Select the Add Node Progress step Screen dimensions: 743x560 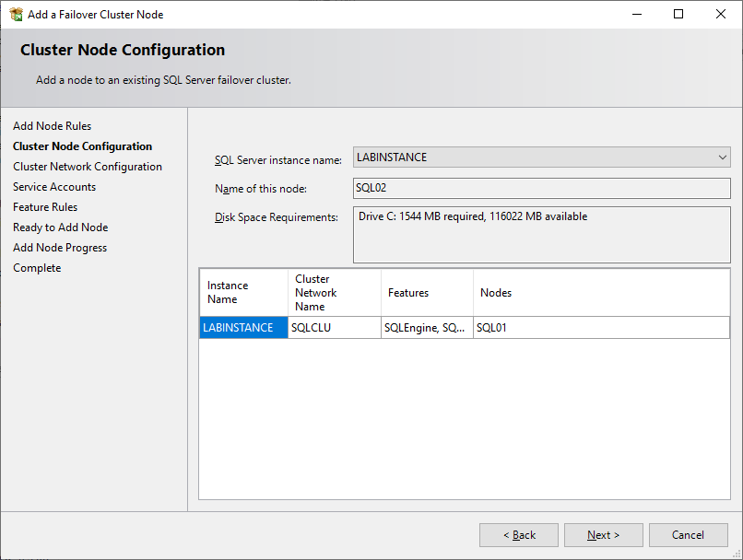coord(60,248)
